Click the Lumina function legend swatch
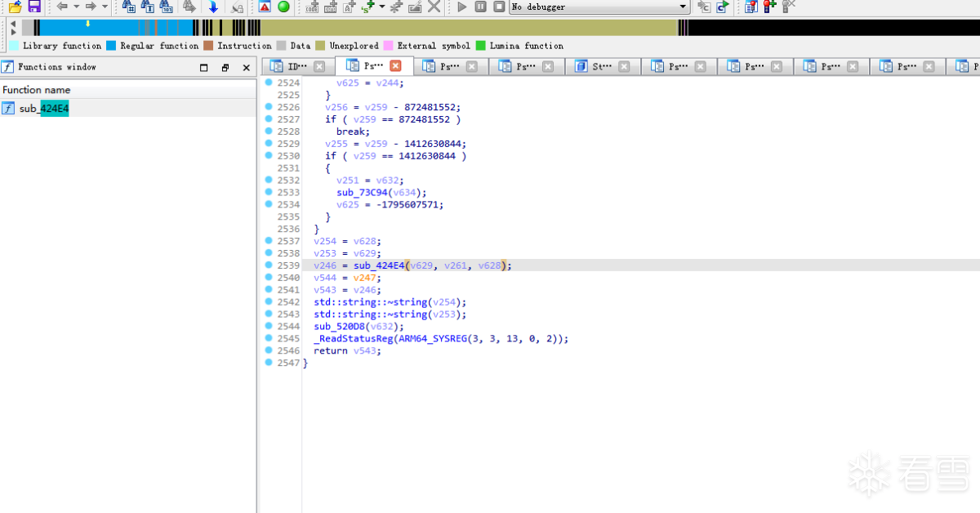Viewport: 980px width, 513px height. pyautogui.click(x=481, y=46)
